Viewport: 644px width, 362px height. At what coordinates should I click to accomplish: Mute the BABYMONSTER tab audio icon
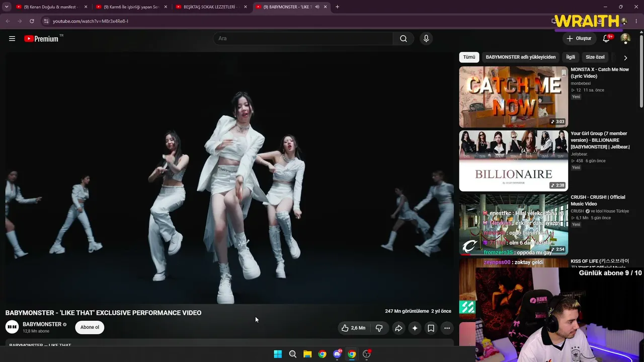(x=317, y=7)
